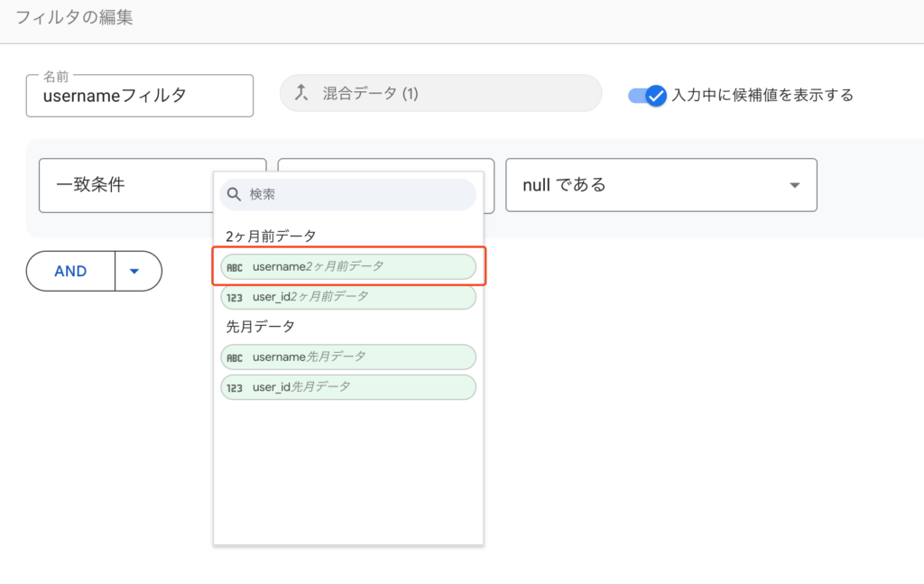
Task: Click the 混合データ (1) data source chip
Action: click(x=440, y=93)
